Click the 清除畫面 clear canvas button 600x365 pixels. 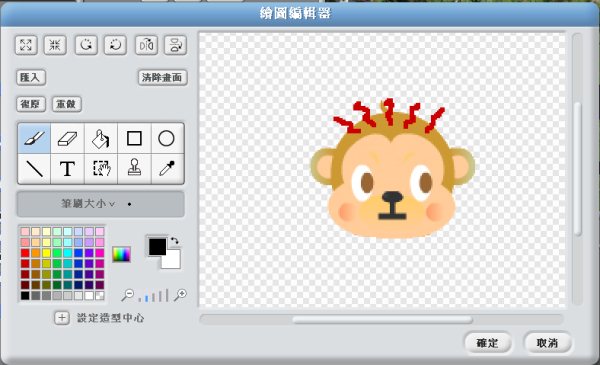pyautogui.click(x=163, y=78)
